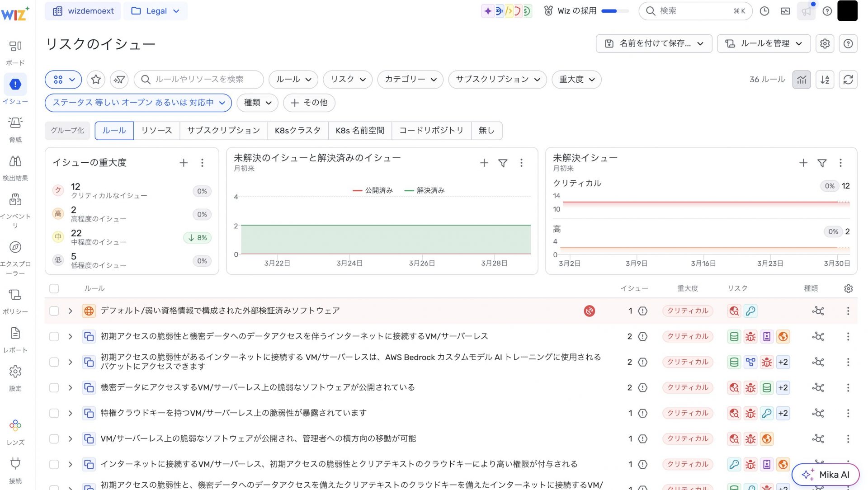
Task: Click the star favorites filter icon
Action: tap(96, 80)
